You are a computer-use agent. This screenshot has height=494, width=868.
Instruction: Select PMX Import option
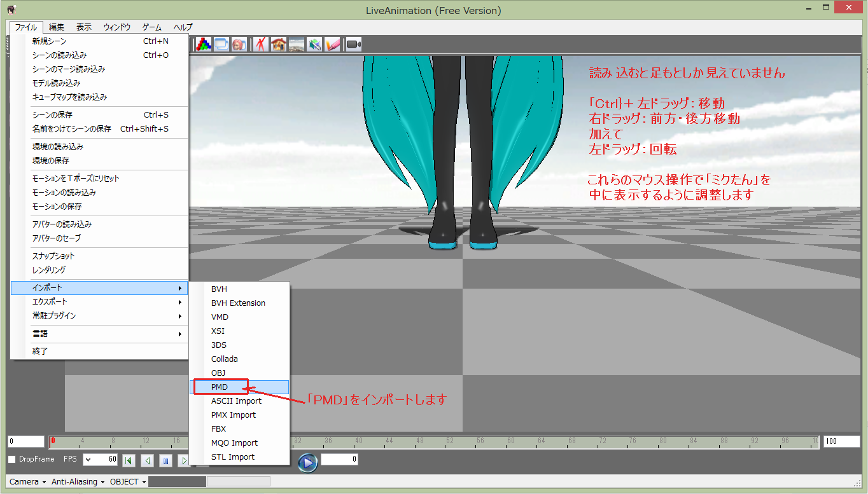coord(240,415)
